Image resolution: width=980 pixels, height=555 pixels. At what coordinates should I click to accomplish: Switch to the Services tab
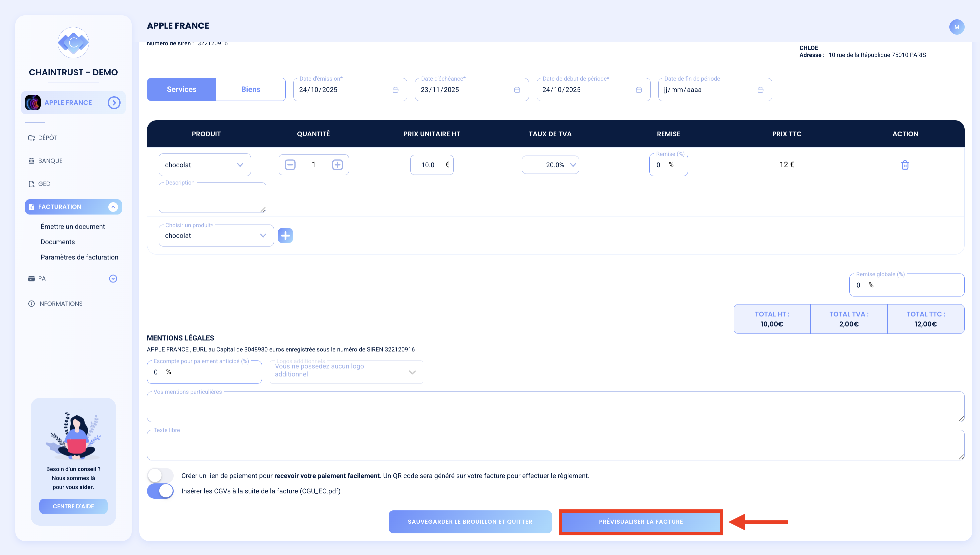[x=182, y=89]
